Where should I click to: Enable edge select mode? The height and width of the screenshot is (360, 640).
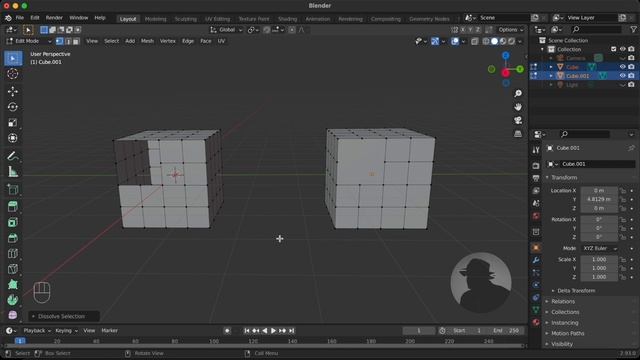pos(68,41)
